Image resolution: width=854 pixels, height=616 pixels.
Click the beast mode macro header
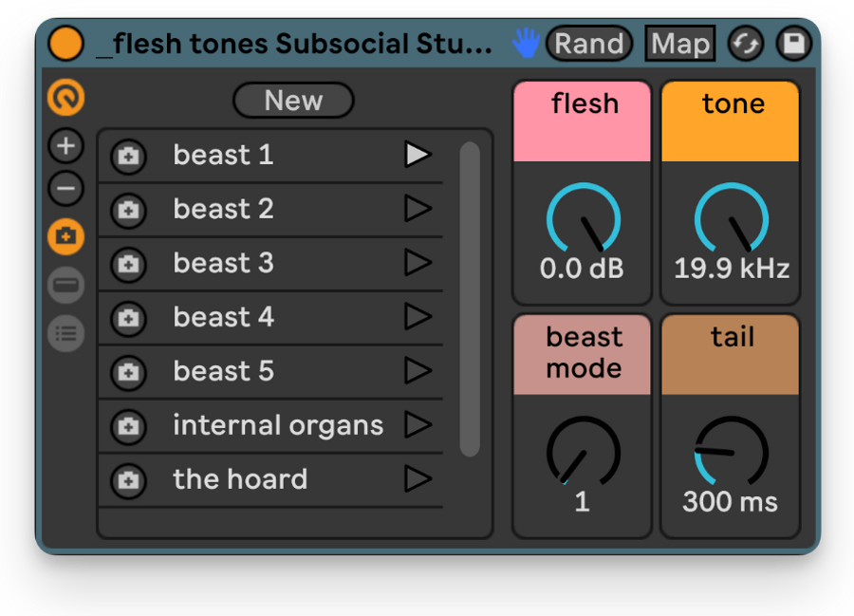click(x=583, y=355)
